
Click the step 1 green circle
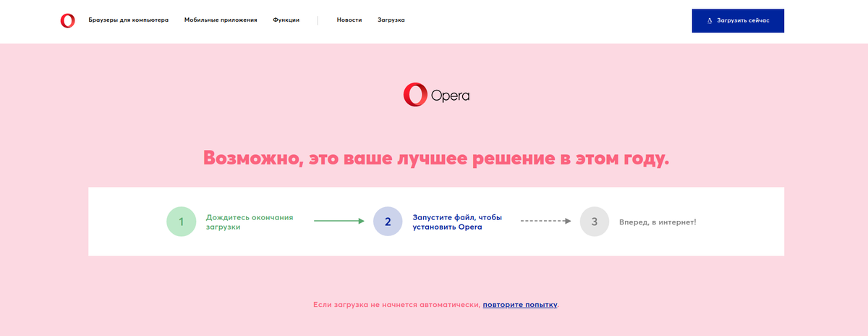pyautogui.click(x=181, y=222)
